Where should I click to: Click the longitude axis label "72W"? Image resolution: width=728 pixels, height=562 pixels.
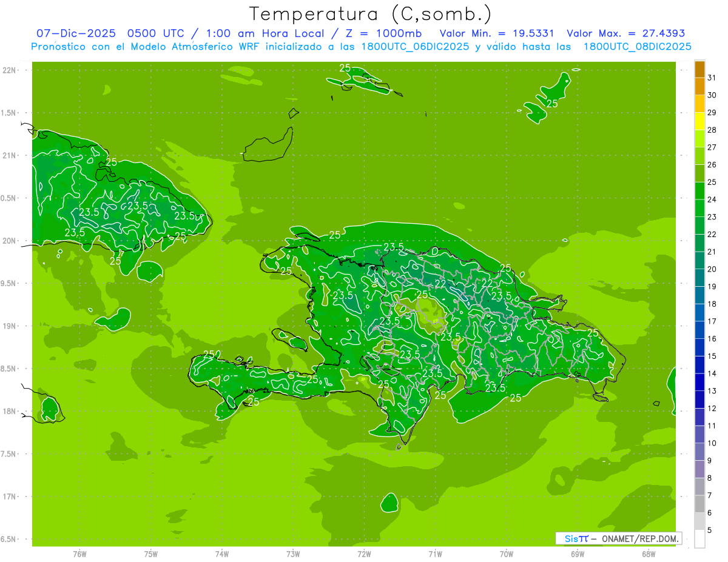pyautogui.click(x=364, y=554)
